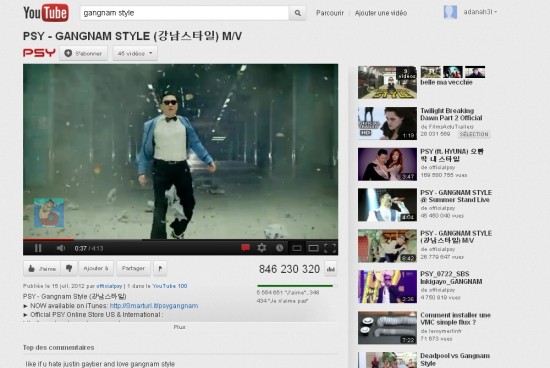Open Gangnam Style Summer Stand Live thumbnail

[x=387, y=205]
